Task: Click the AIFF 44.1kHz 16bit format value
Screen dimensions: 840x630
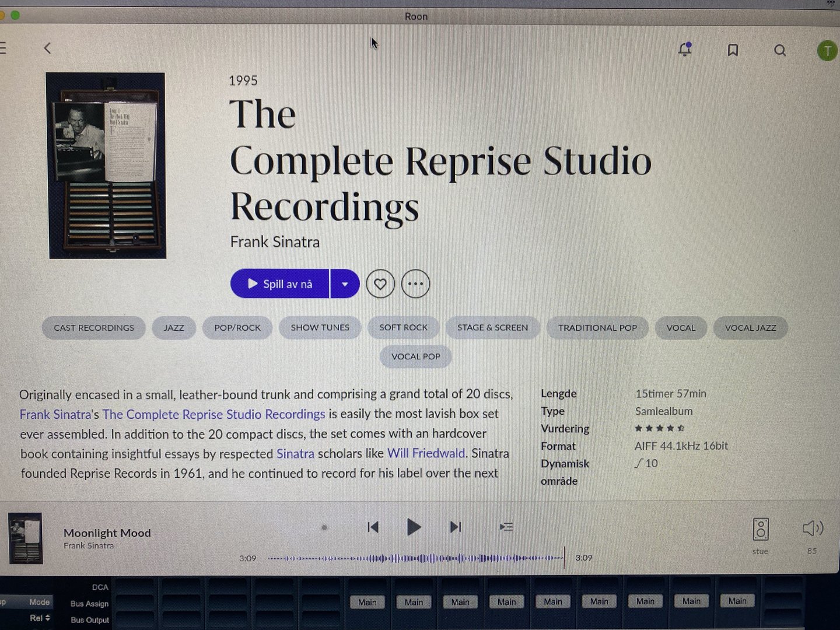Action: click(x=681, y=446)
